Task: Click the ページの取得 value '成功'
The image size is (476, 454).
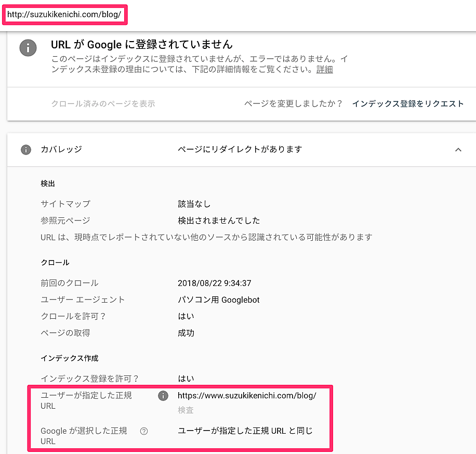Action: [186, 333]
